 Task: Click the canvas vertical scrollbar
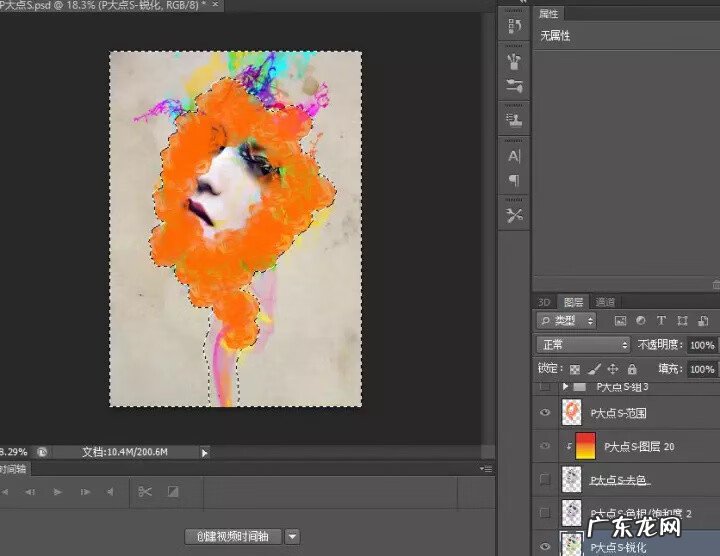tap(489, 227)
